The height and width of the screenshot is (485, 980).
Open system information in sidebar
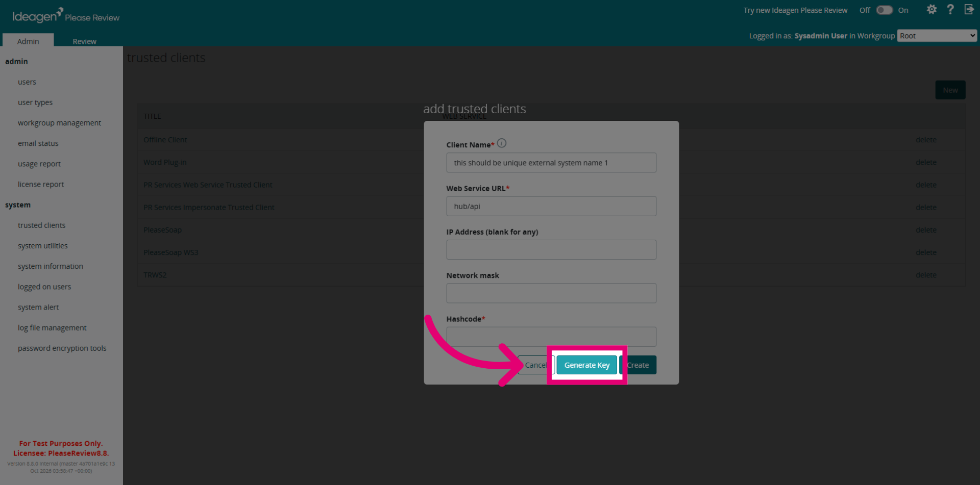point(51,266)
